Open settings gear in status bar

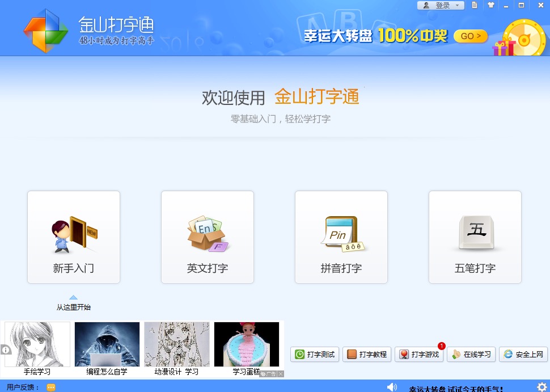click(541, 387)
